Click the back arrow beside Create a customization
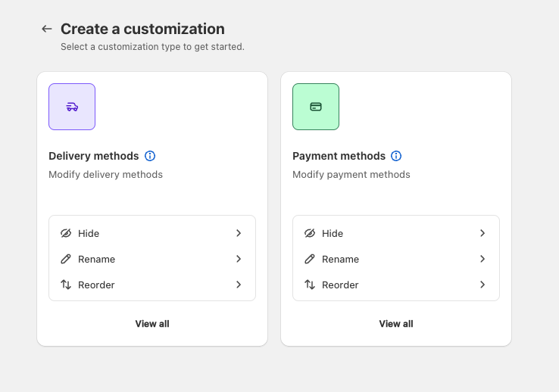This screenshot has width=559, height=392. pos(47,29)
